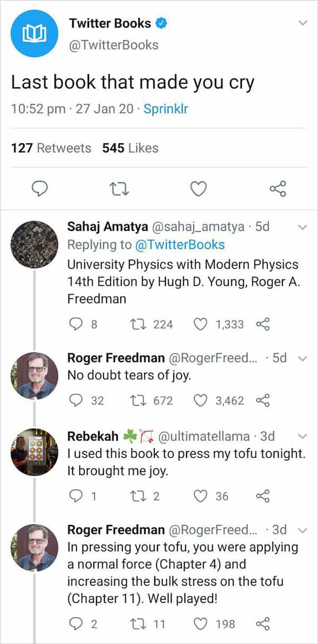Open the Twitter Books profile avatar
The height and width of the screenshot is (644, 318).
34,33
